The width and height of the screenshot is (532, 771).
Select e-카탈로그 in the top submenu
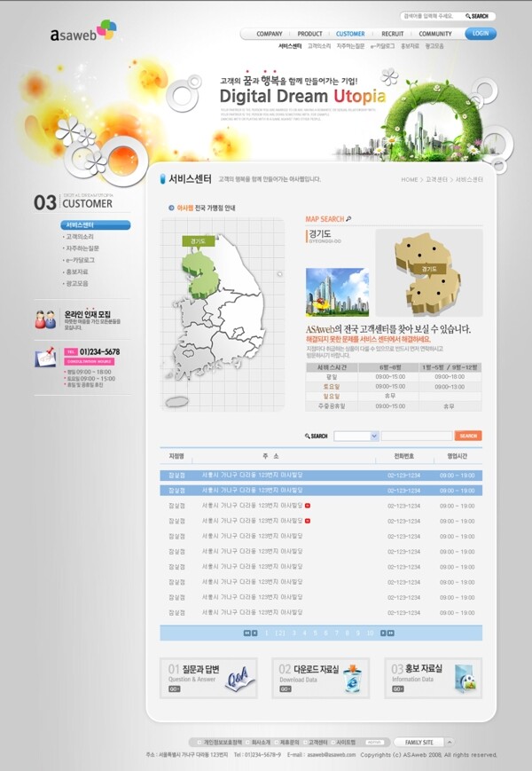pos(383,46)
